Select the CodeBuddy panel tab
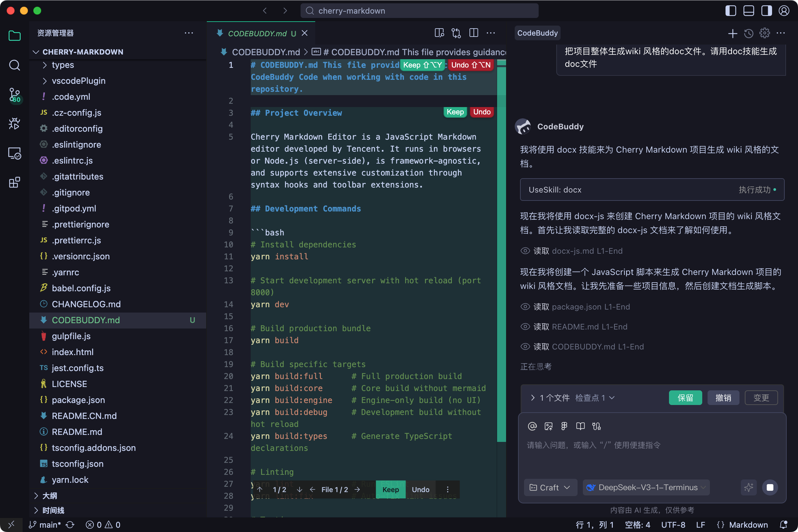The height and width of the screenshot is (532, 798). [537, 33]
